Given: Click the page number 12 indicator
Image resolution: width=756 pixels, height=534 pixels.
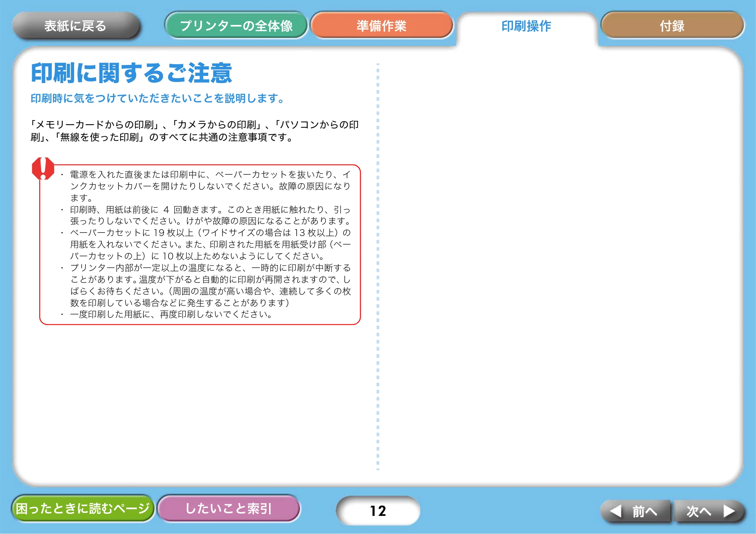Looking at the screenshot, I should 378,511.
